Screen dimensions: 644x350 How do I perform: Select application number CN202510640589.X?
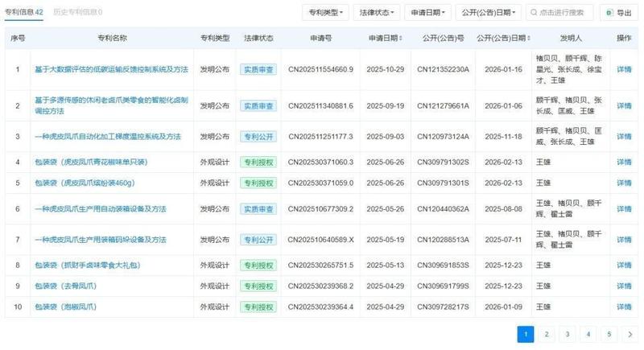320,240
